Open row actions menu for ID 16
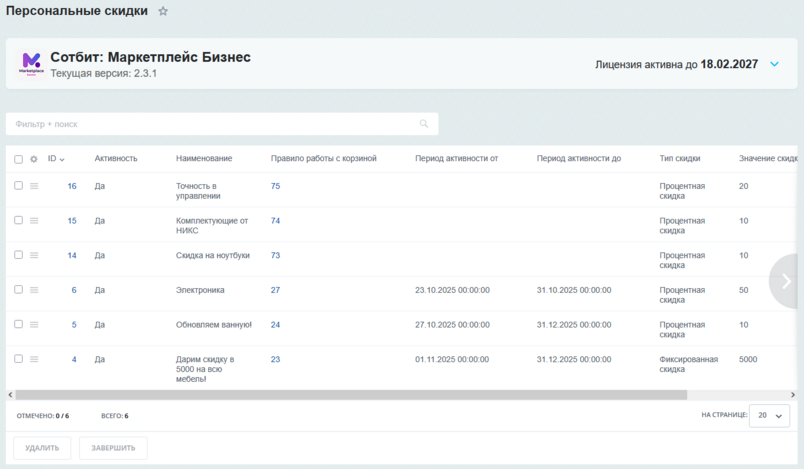Image resolution: width=804 pixels, height=469 pixels. pyautogui.click(x=34, y=186)
